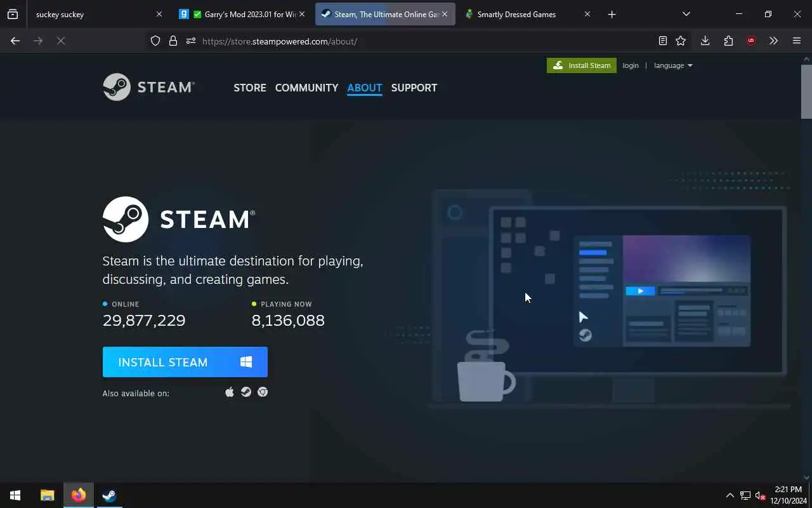The width and height of the screenshot is (812, 508).
Task: Click the site security padlock icon
Action: [x=173, y=41]
